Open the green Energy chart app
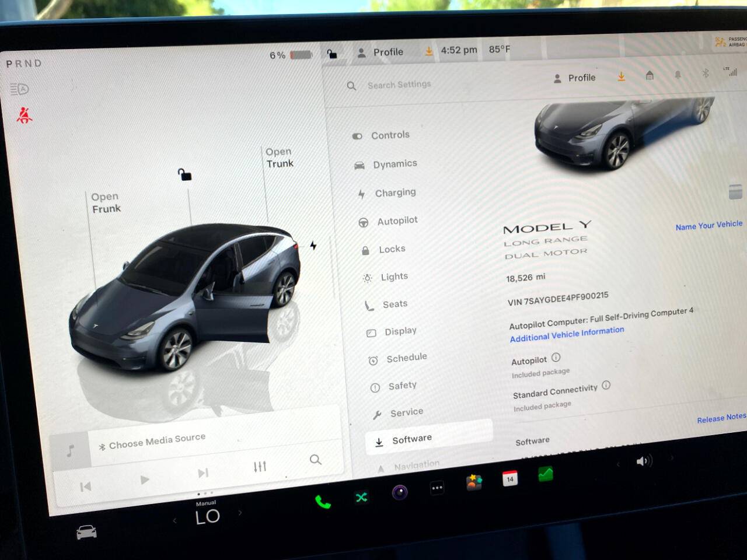The height and width of the screenshot is (560, 747). click(545, 474)
